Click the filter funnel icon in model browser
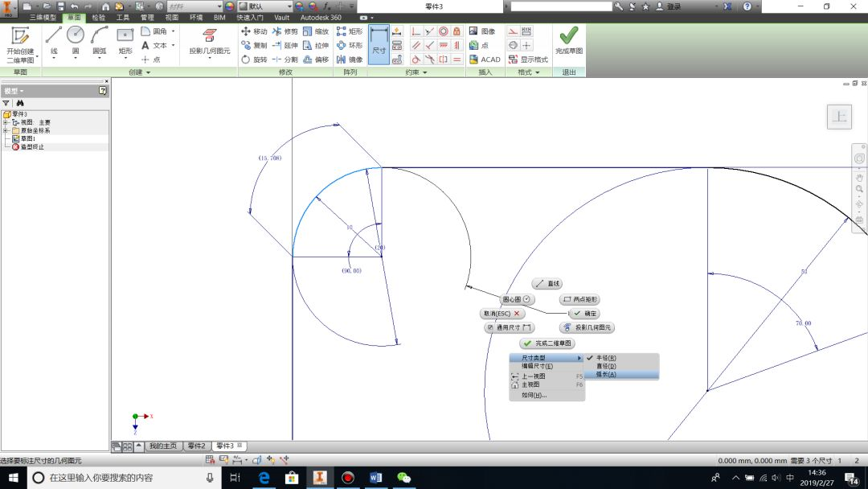Image resolution: width=868 pixels, height=489 pixels. (6, 103)
